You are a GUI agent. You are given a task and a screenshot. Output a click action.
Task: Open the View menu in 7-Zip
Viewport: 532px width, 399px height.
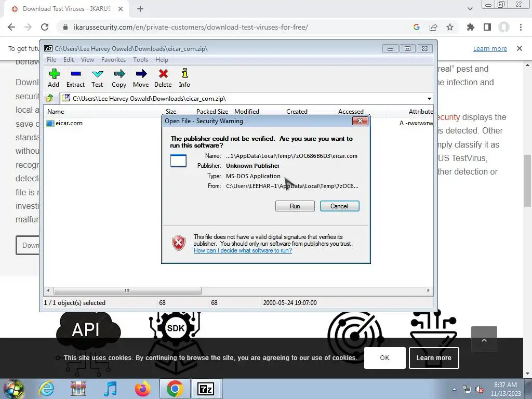click(x=87, y=60)
